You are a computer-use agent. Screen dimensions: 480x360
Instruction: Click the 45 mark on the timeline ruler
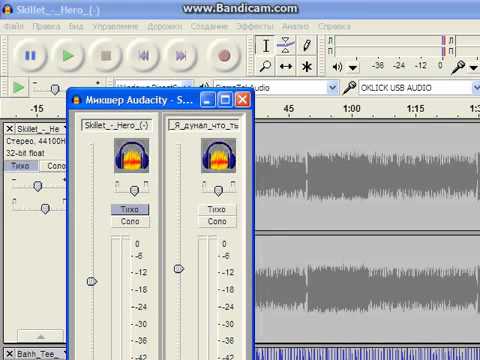pyautogui.click(x=289, y=109)
